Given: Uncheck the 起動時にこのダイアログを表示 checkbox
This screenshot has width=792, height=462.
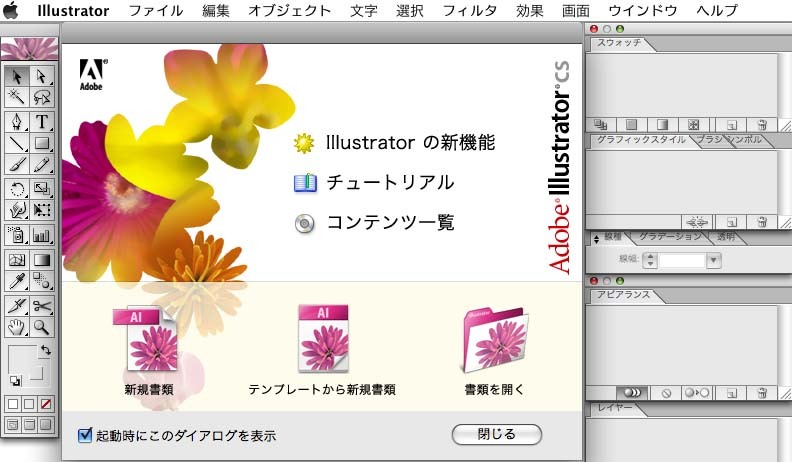Looking at the screenshot, I should click(85, 434).
